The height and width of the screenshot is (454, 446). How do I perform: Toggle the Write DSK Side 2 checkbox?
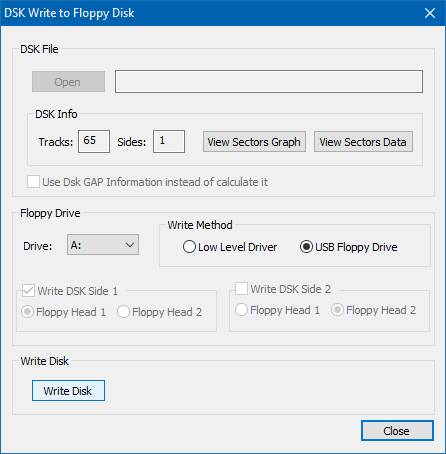pyautogui.click(x=241, y=289)
